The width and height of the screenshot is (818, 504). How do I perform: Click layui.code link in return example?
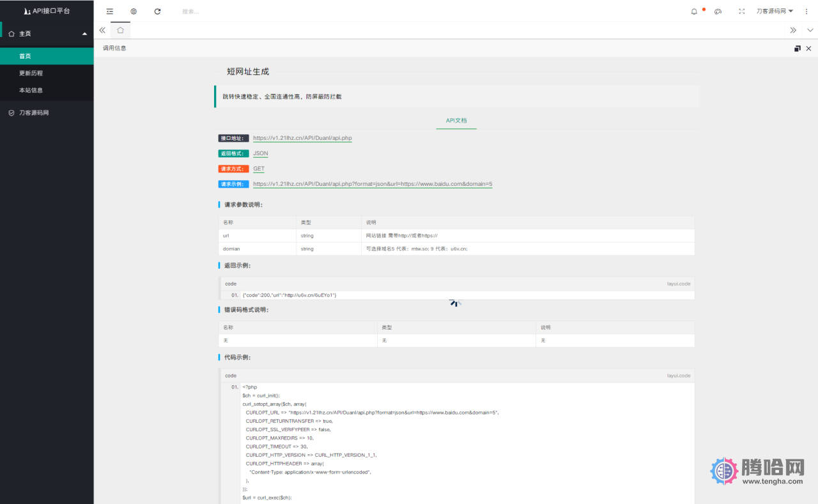coord(679,284)
